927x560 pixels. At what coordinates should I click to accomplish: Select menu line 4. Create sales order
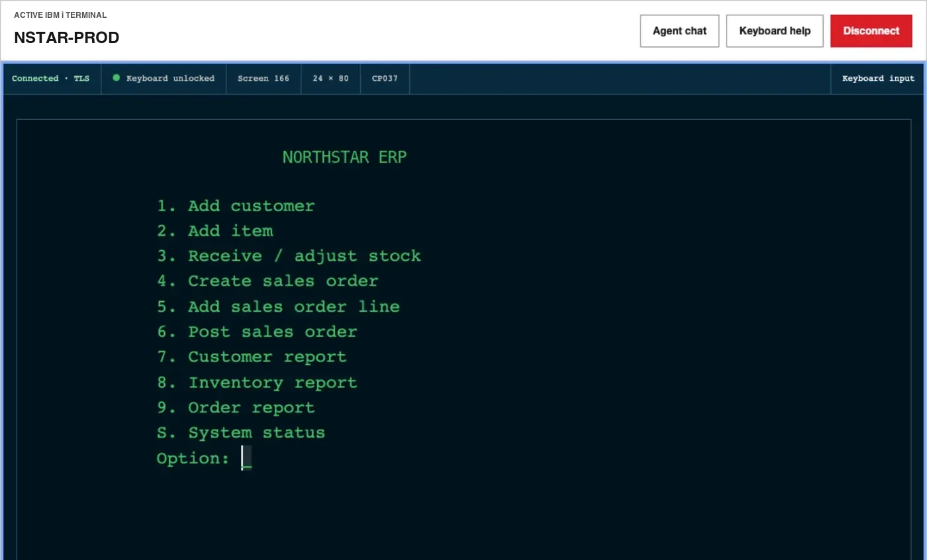[268, 281]
